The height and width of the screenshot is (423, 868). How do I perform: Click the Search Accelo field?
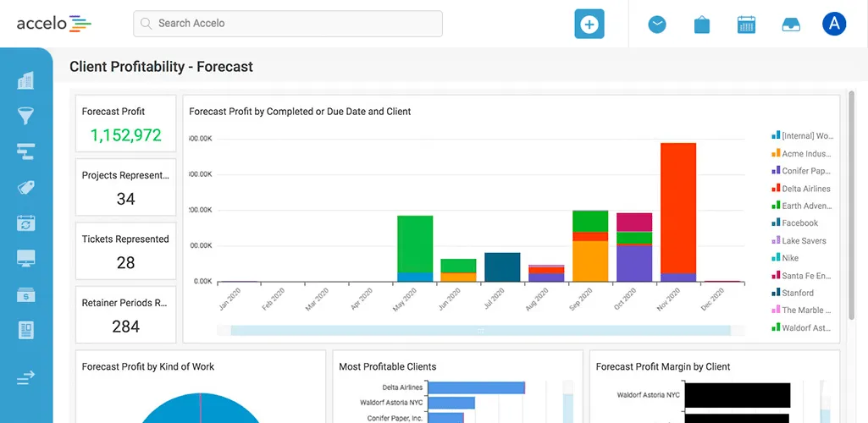pos(288,24)
